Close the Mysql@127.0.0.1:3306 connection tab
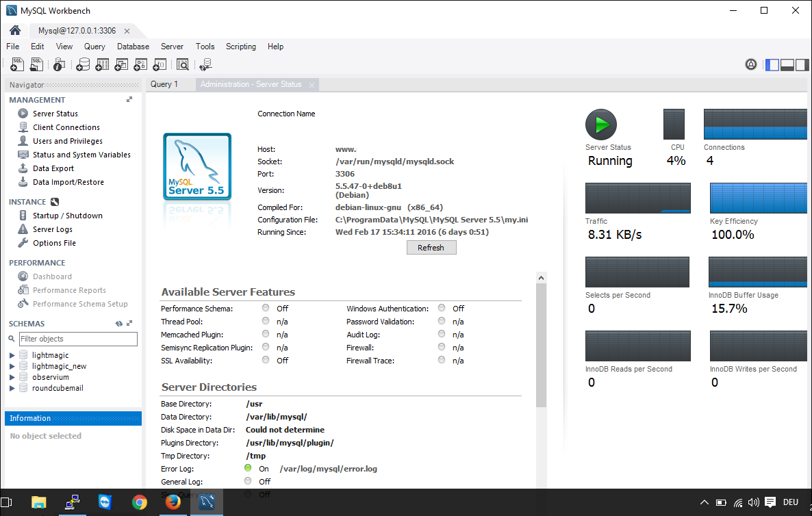 point(127,31)
